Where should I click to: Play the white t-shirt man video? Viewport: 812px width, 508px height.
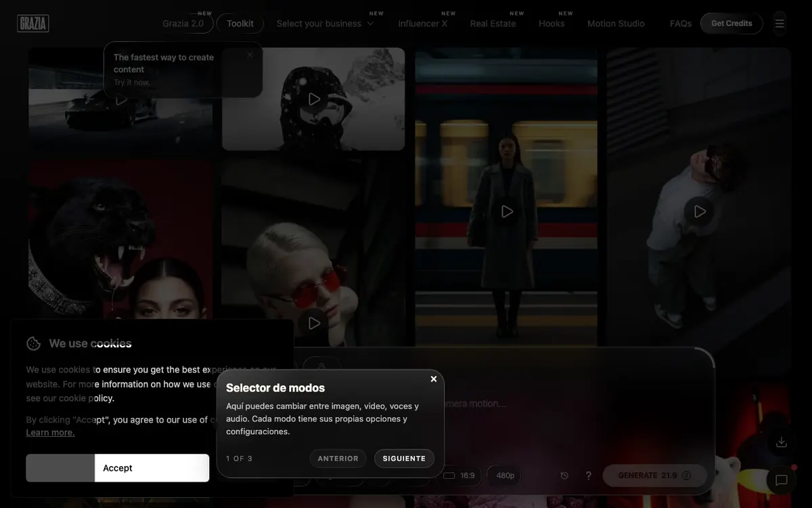[x=700, y=211]
